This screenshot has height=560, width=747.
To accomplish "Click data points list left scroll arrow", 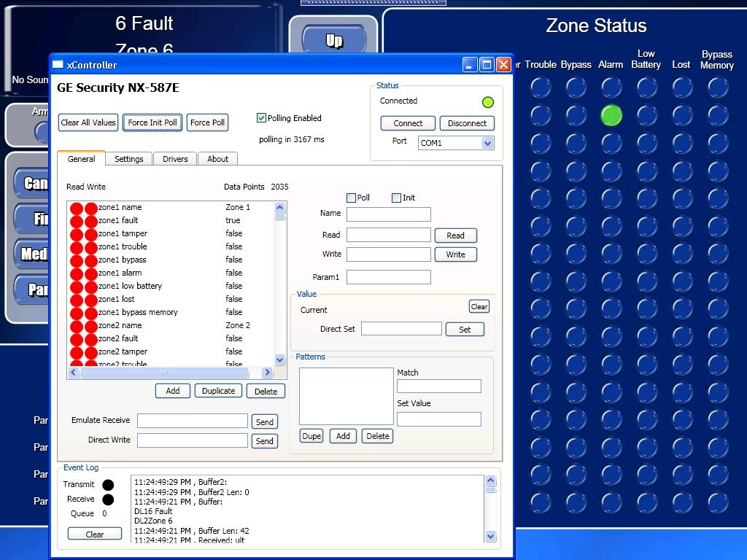I will coord(74,373).
